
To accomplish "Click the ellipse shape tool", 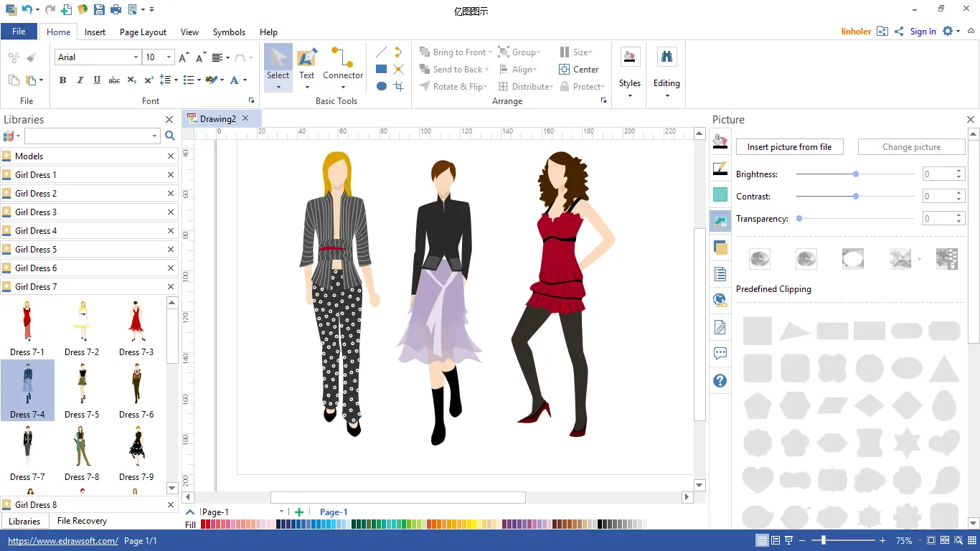I will (382, 86).
